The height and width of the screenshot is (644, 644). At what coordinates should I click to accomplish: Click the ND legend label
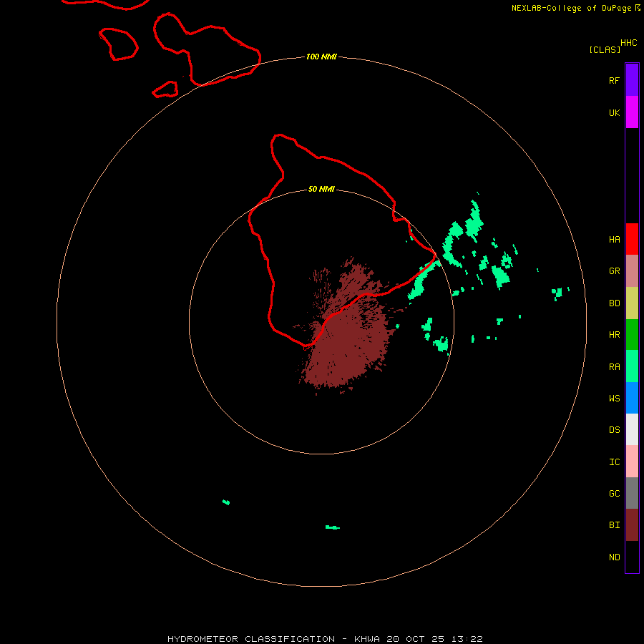614,557
